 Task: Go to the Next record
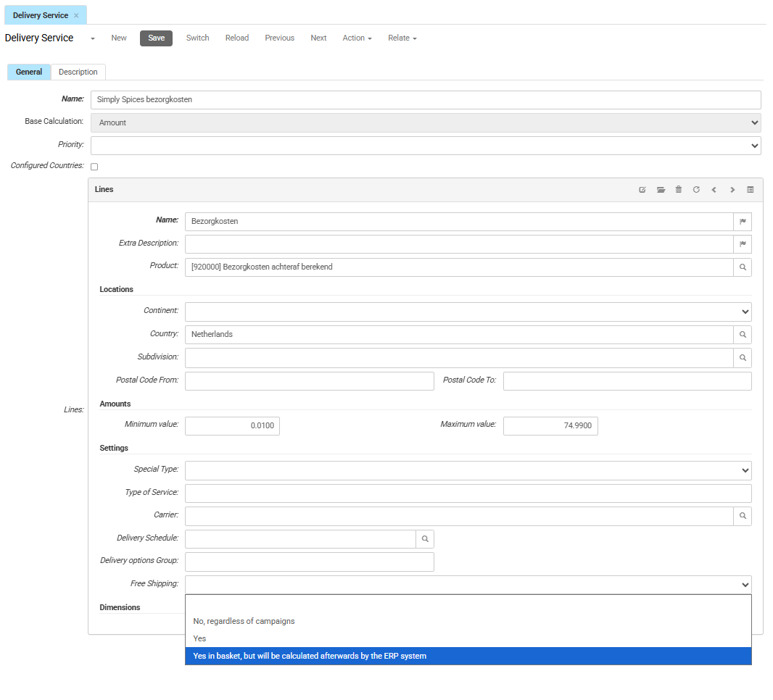pyautogui.click(x=318, y=38)
